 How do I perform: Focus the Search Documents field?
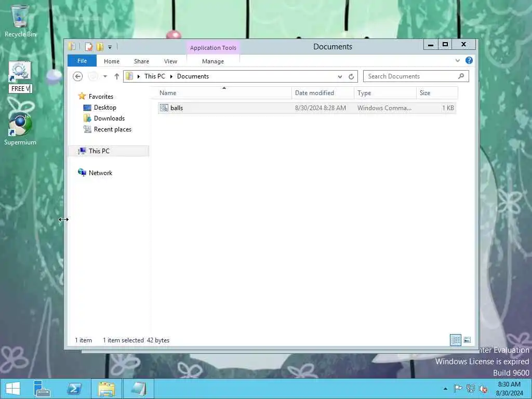click(x=416, y=76)
